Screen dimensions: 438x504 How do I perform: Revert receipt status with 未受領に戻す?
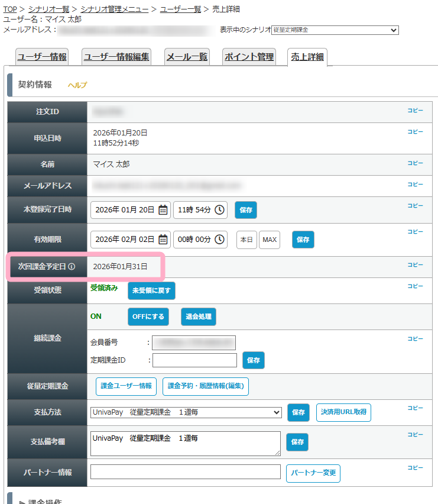[x=151, y=290]
